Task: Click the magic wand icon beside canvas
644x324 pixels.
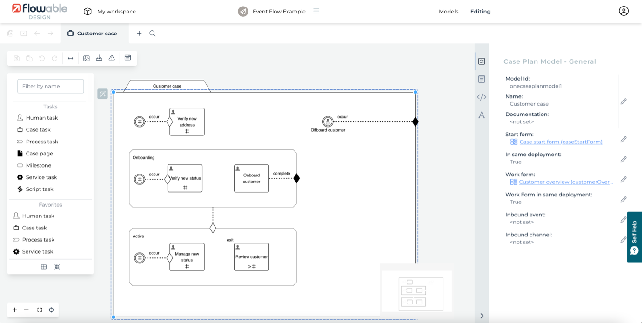Action: pyautogui.click(x=102, y=94)
